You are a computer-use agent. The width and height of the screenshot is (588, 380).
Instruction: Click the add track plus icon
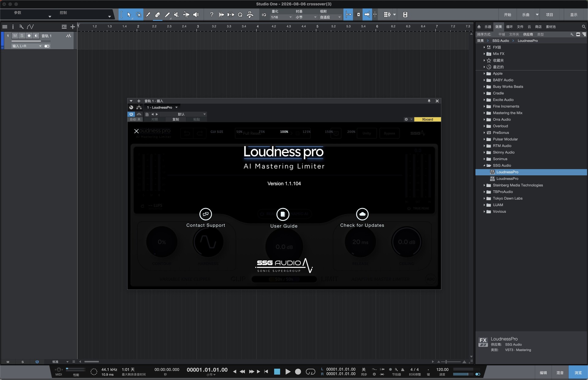coord(73,27)
